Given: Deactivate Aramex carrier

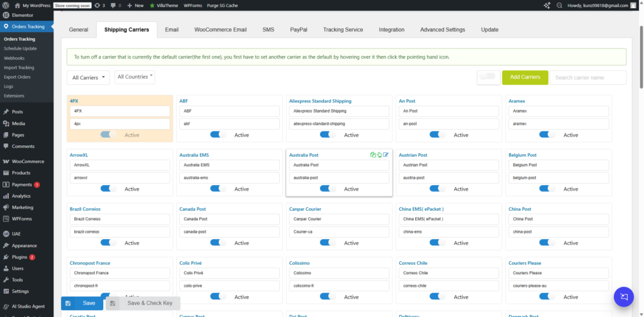Looking at the screenshot, I should [x=547, y=135].
